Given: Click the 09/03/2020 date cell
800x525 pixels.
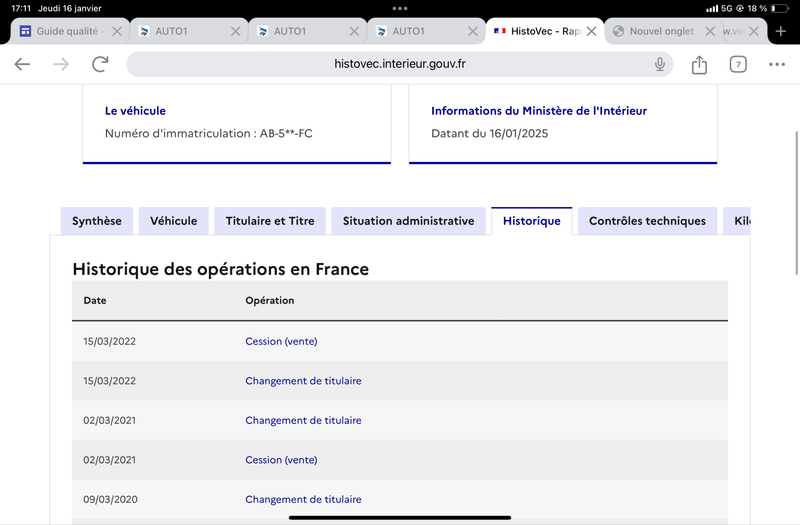Looking at the screenshot, I should coord(110,499).
